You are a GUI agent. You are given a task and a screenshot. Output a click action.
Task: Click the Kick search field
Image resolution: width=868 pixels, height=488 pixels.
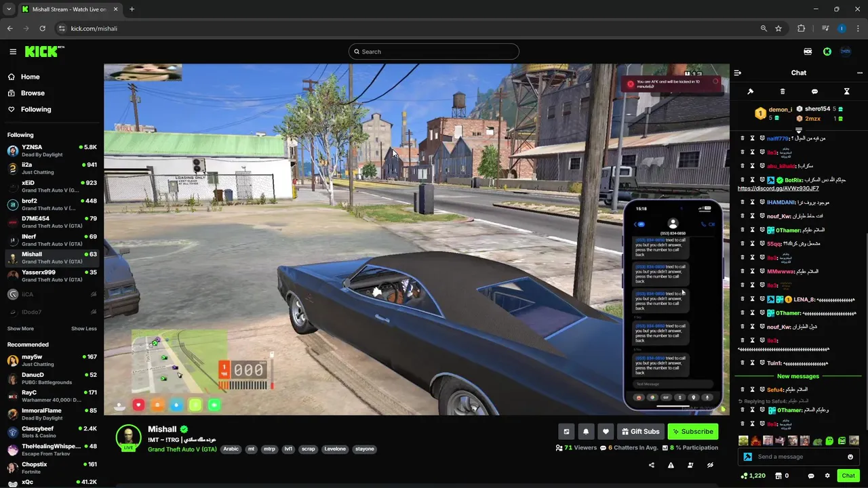434,52
